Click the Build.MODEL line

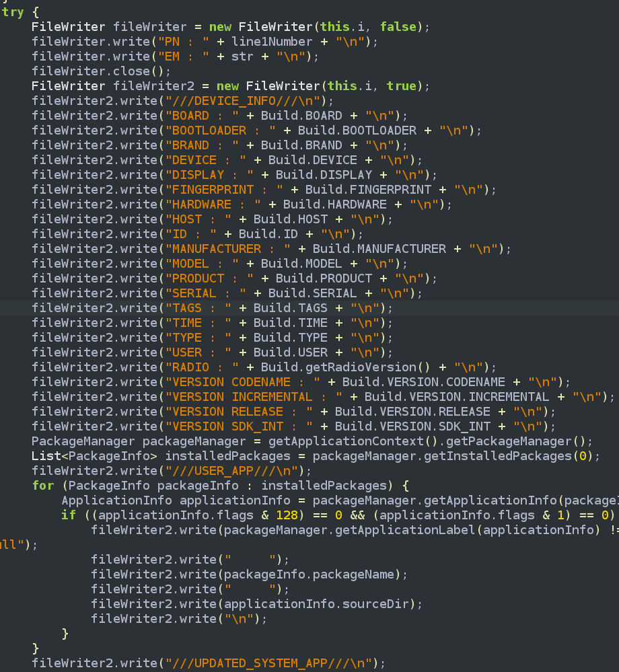[x=219, y=263]
